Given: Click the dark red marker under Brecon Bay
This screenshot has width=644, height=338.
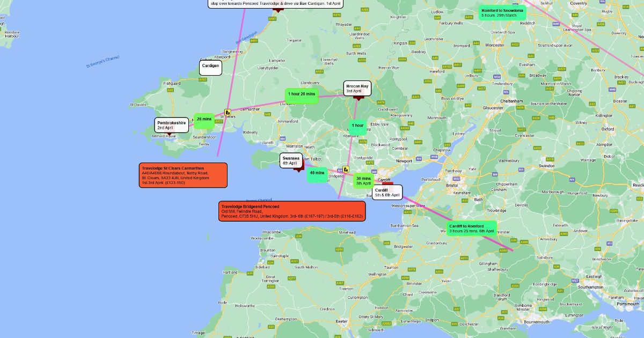Looking at the screenshot, I should coord(358,97).
